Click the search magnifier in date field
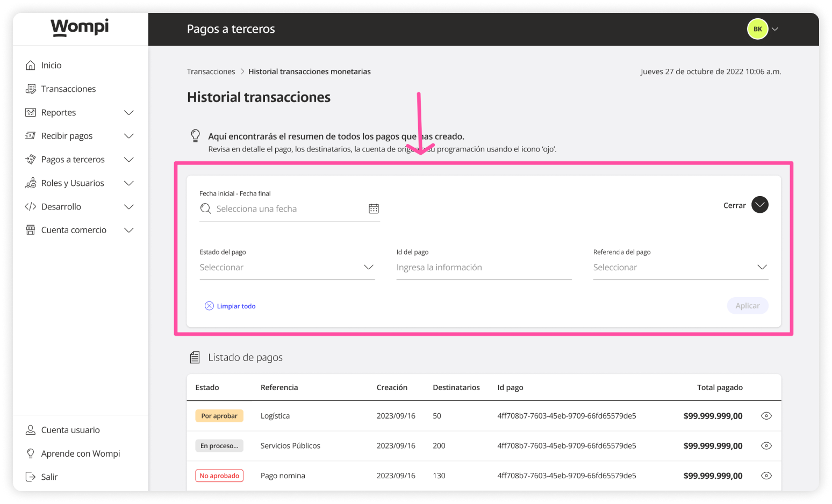Viewport: 832px width, 504px height. 205,208
